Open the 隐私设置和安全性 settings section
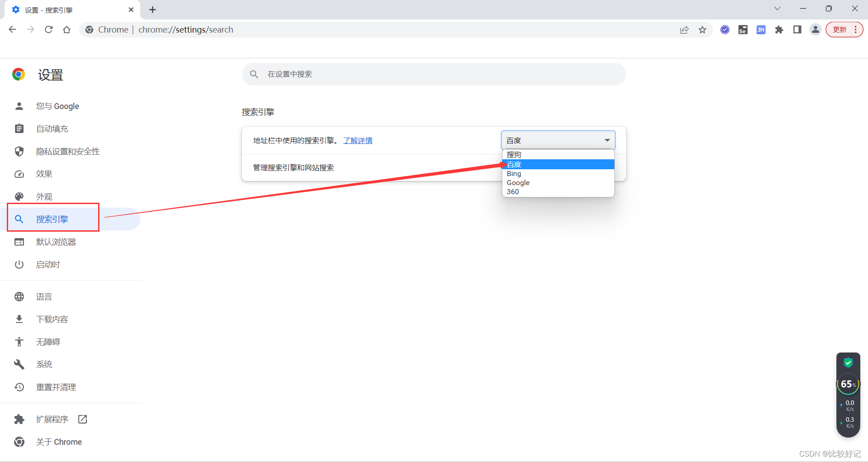This screenshot has width=868, height=462. coord(68,152)
